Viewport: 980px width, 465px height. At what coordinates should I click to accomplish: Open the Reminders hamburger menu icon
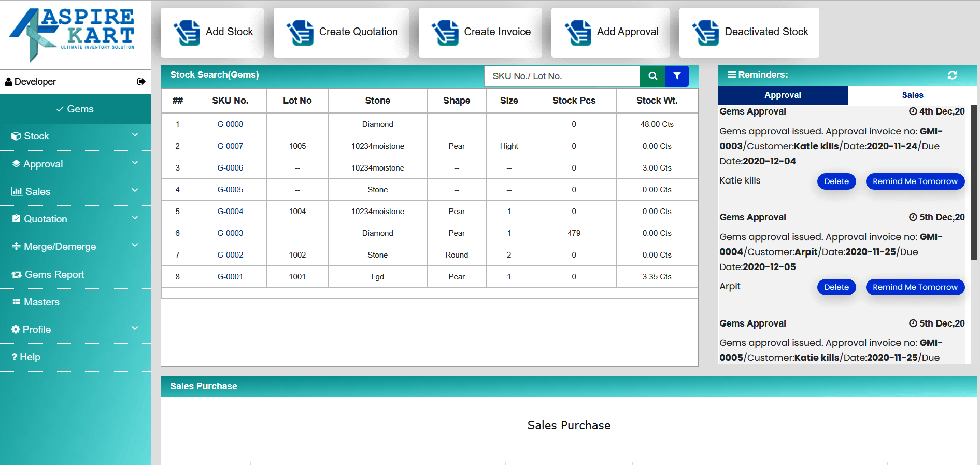731,75
